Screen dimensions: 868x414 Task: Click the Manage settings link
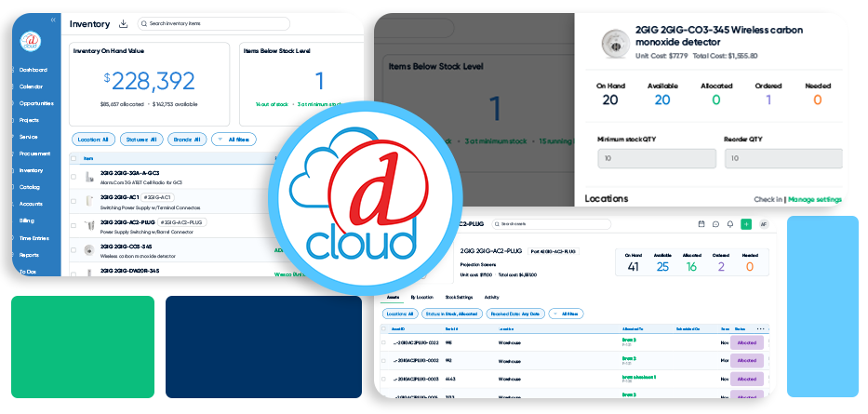point(815,199)
